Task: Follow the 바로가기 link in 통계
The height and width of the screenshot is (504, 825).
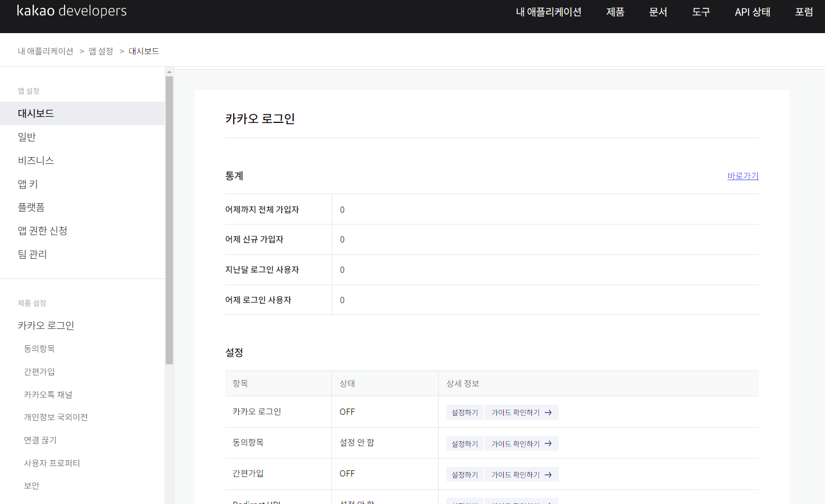Action: [x=743, y=176]
